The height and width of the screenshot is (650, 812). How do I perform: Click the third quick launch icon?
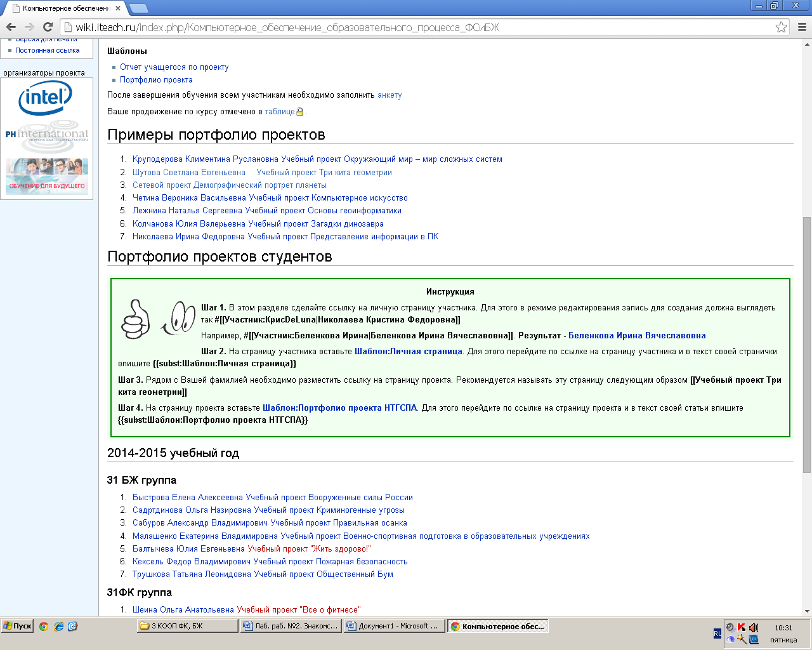click(x=73, y=626)
